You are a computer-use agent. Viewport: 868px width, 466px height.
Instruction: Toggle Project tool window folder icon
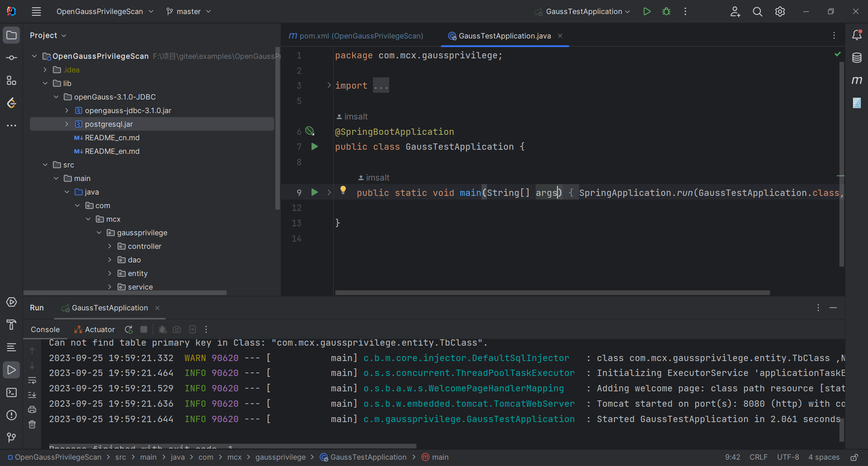point(12,35)
